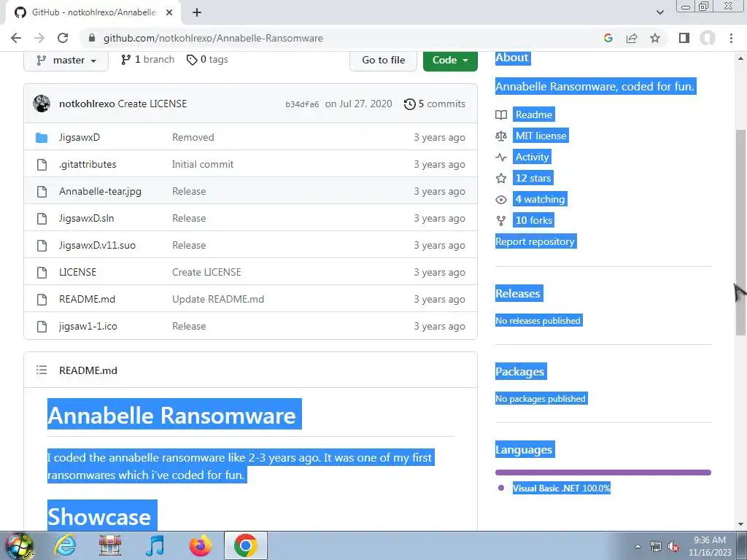Open the Releases heading link
Image resolution: width=747 pixels, height=560 pixels.
pos(519,293)
